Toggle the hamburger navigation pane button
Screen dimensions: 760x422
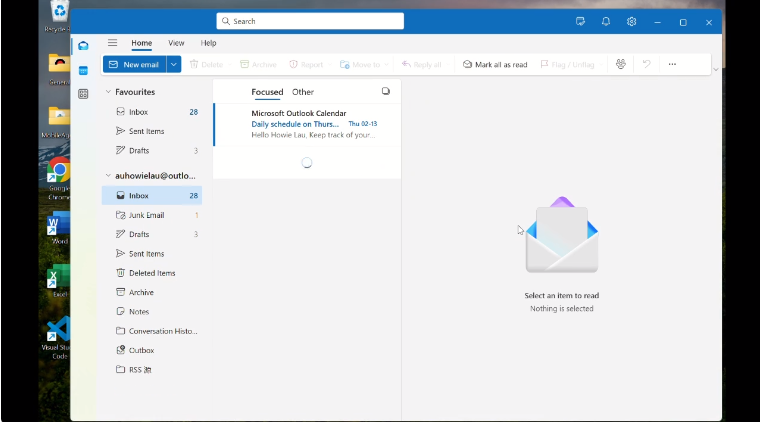point(112,43)
